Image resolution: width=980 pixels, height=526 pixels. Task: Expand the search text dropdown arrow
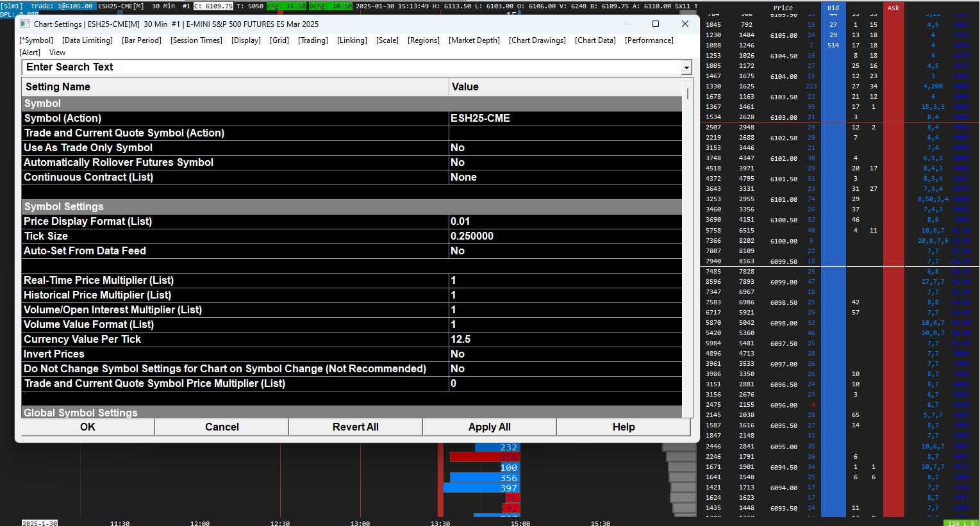point(686,67)
